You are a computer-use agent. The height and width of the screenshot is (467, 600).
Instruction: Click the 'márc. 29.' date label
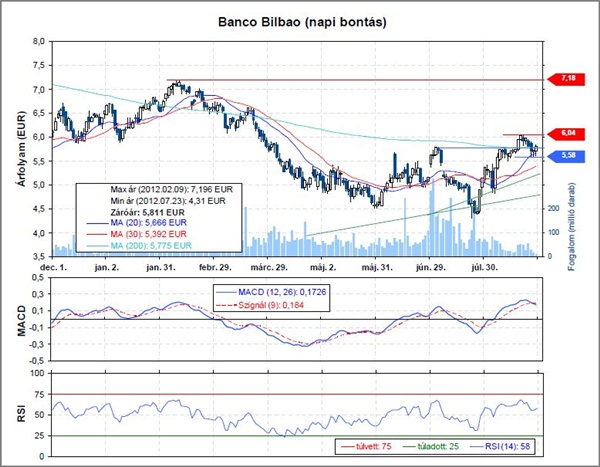pyautogui.click(x=269, y=268)
